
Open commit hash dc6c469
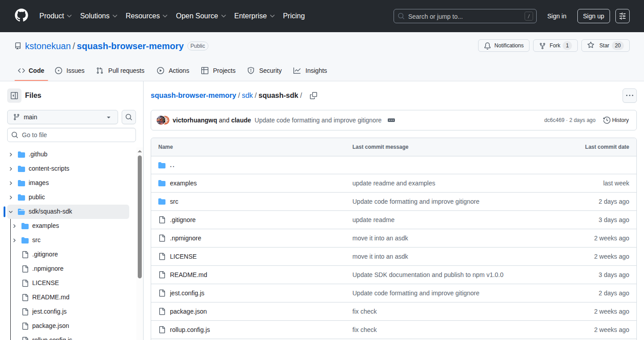(x=554, y=120)
